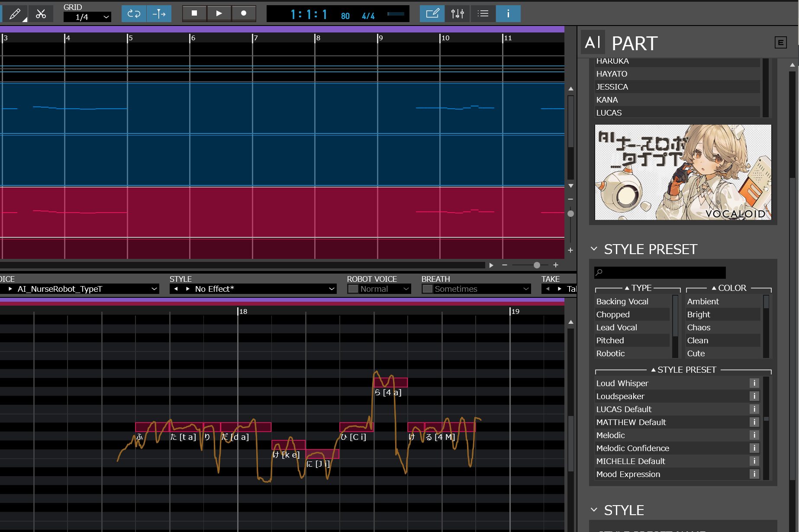Screen dimensions: 799x532
Task: Click the 4/4 time signature
Action: [x=368, y=16]
